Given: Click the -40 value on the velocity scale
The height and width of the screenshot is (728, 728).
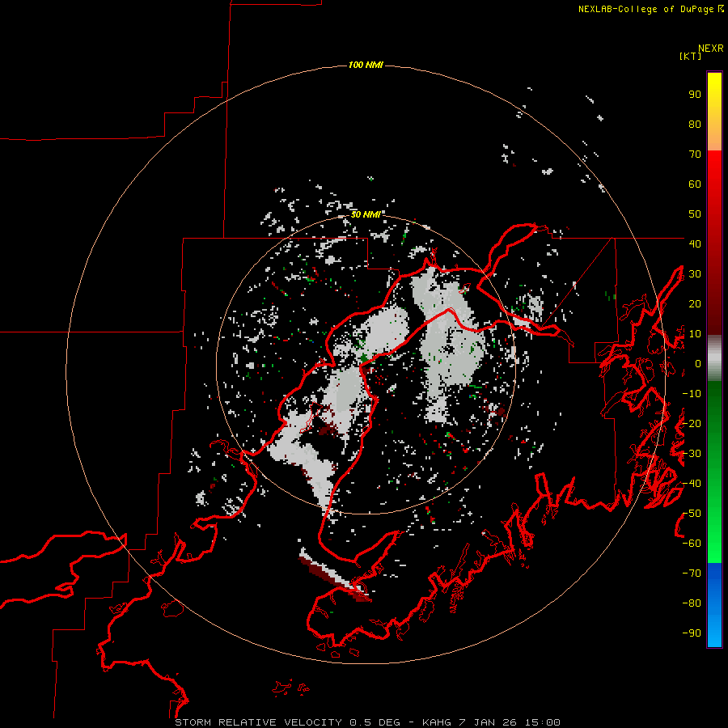Looking at the screenshot, I should (x=692, y=484).
